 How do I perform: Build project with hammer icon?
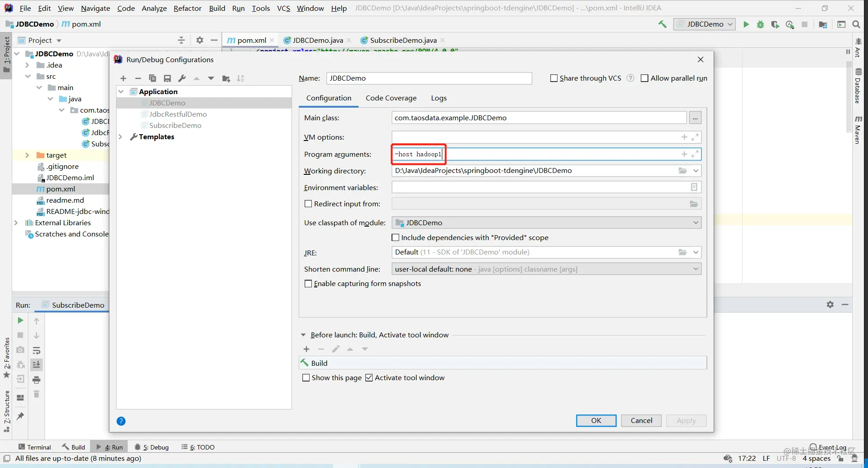click(662, 24)
